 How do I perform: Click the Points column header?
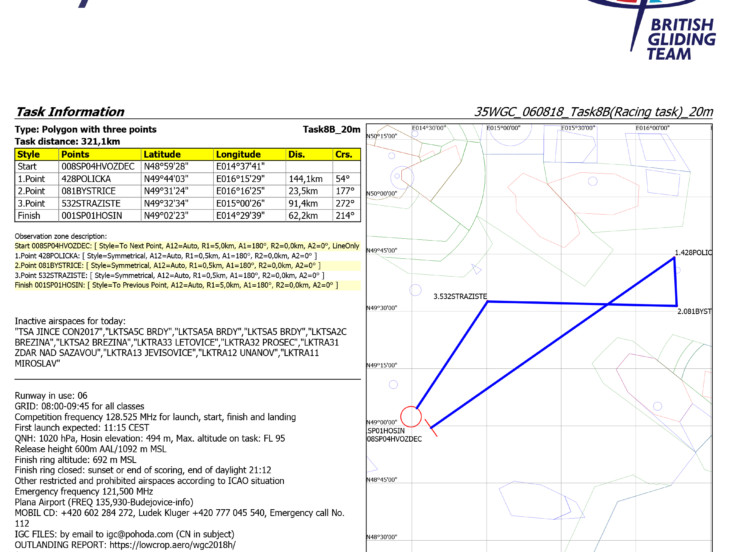(x=75, y=155)
